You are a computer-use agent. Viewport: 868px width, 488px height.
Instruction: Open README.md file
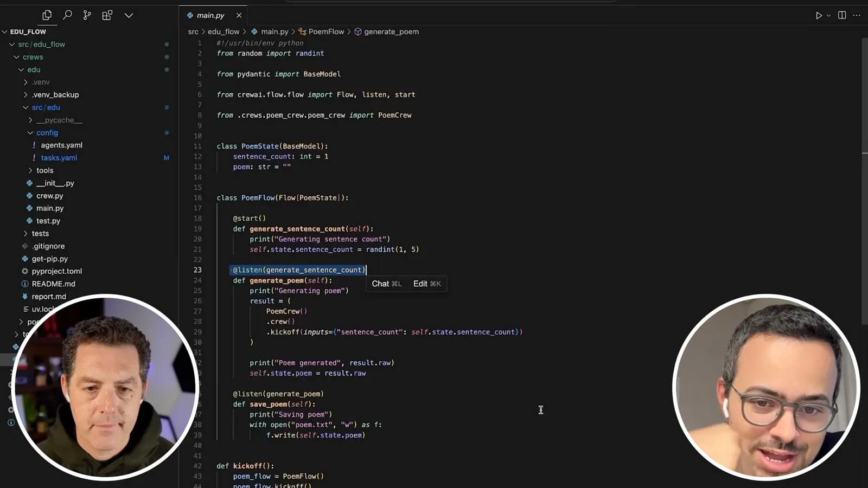53,284
